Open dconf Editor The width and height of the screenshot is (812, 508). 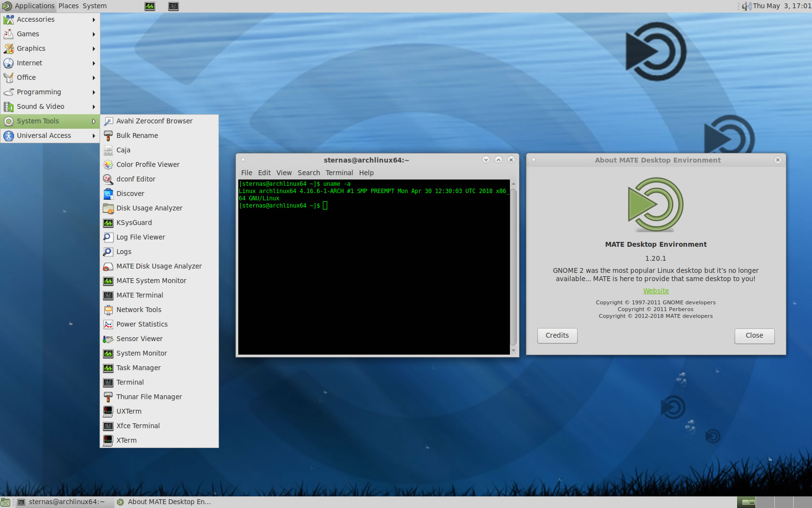159,179
